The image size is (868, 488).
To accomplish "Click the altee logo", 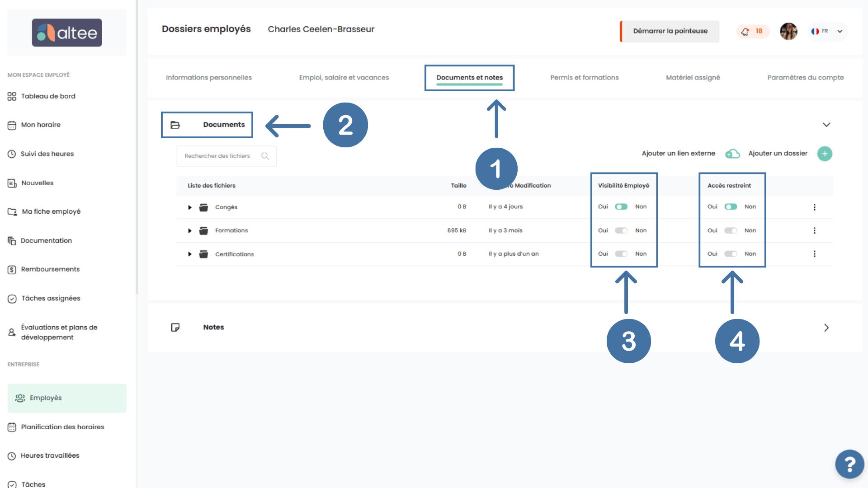I will tap(67, 33).
